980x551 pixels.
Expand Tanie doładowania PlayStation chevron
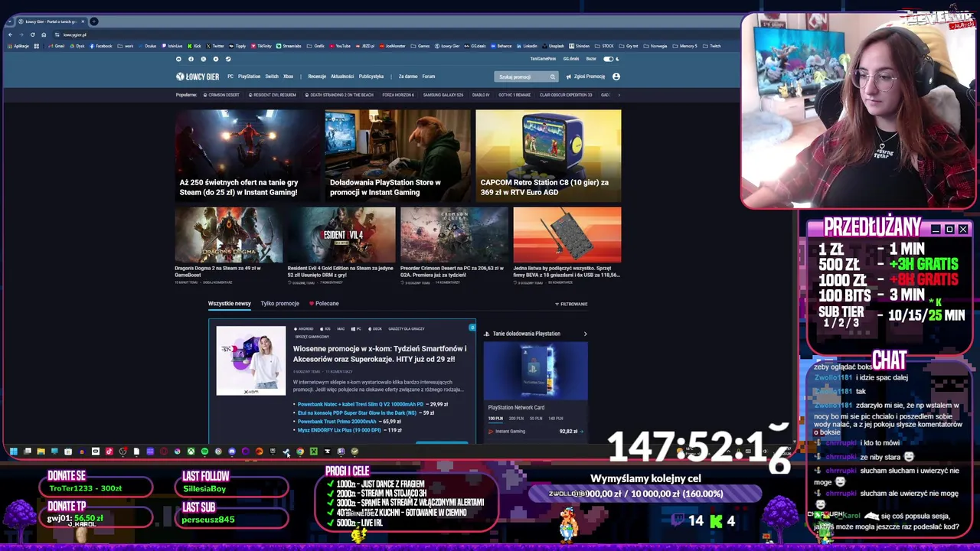click(x=585, y=334)
